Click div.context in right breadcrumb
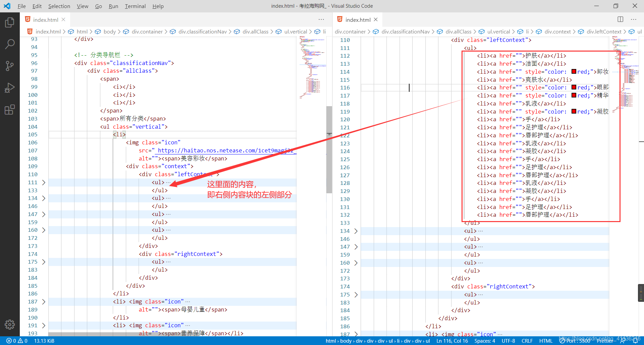This screenshot has height=345, width=644. pos(557,31)
